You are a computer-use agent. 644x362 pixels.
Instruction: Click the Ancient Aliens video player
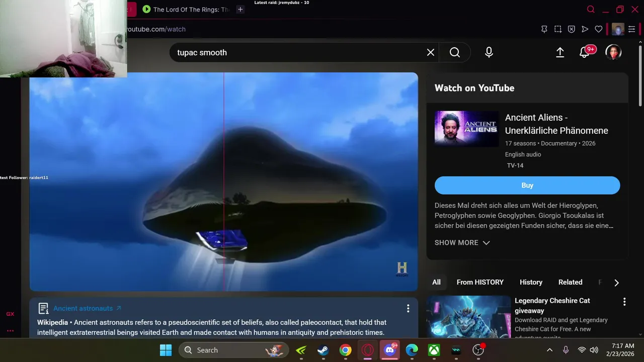[224, 182]
